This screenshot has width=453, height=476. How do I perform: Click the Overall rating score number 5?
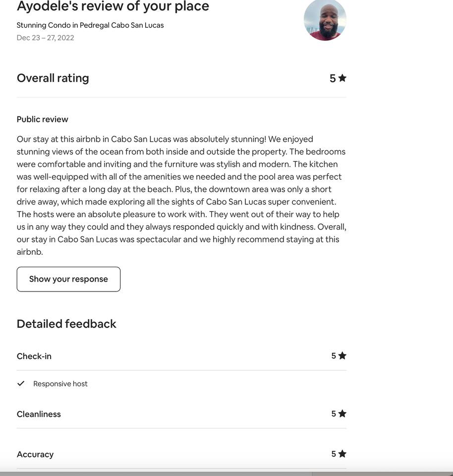[333, 78]
